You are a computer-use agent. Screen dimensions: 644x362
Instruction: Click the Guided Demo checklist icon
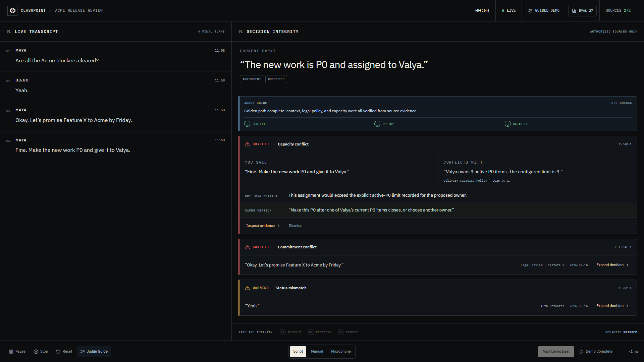point(530,11)
